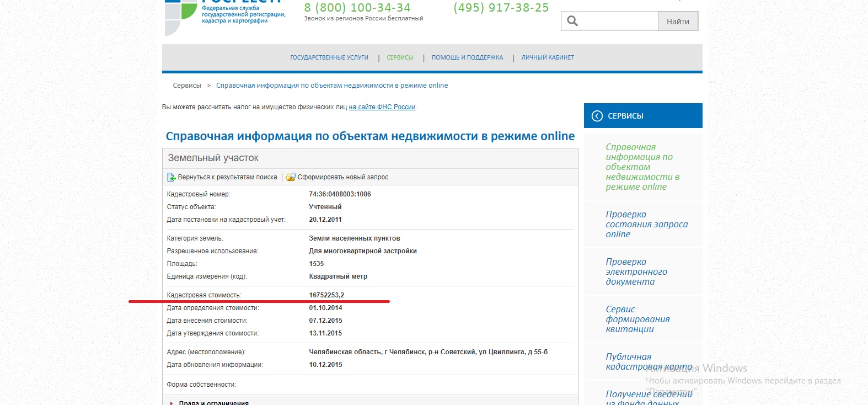Click the Сервисы breadcrumb
Image resolution: width=868 pixels, height=405 pixels.
[187, 86]
